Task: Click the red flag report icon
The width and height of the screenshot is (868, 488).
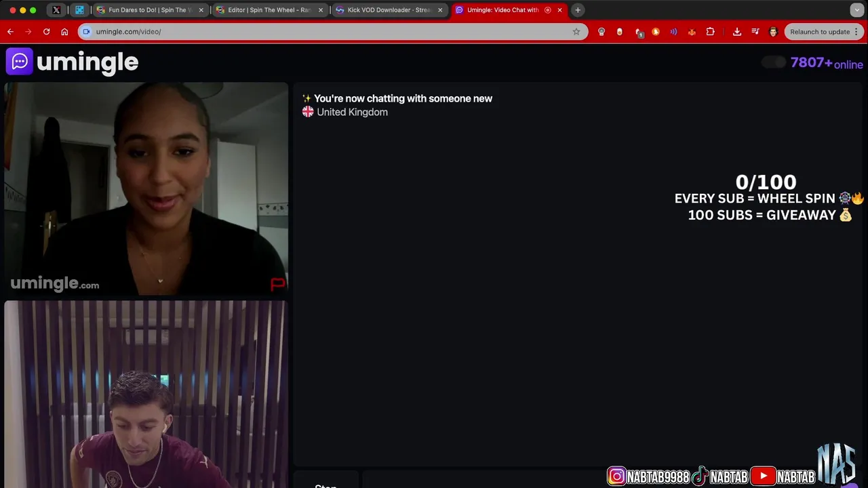Action: (278, 284)
